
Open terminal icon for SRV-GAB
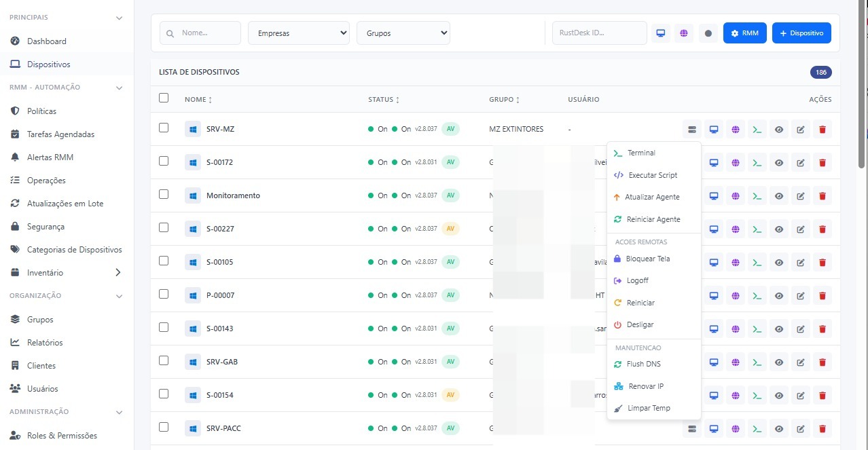[757, 362]
